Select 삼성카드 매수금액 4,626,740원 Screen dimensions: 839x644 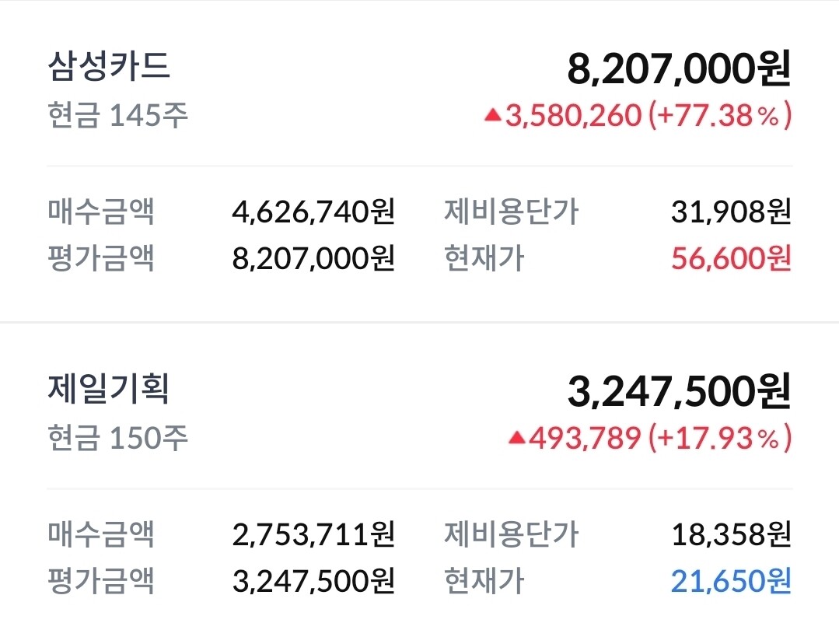313,212
